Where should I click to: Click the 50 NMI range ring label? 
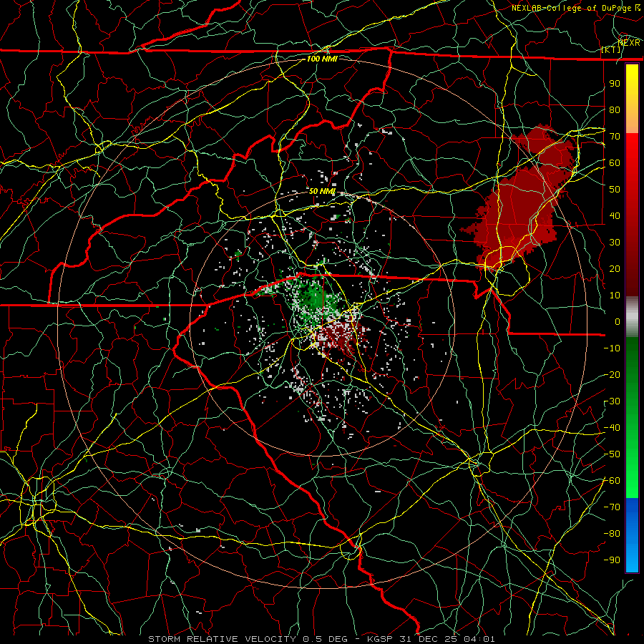tap(322, 191)
